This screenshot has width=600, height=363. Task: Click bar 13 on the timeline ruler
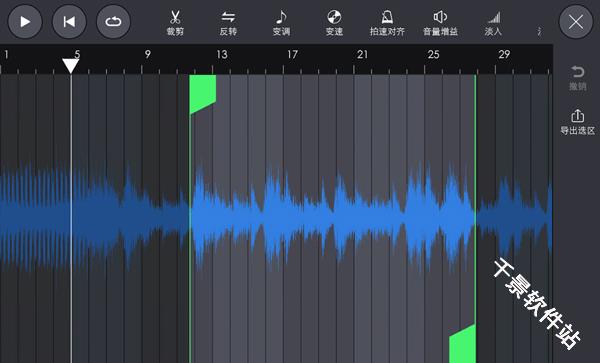click(222, 55)
